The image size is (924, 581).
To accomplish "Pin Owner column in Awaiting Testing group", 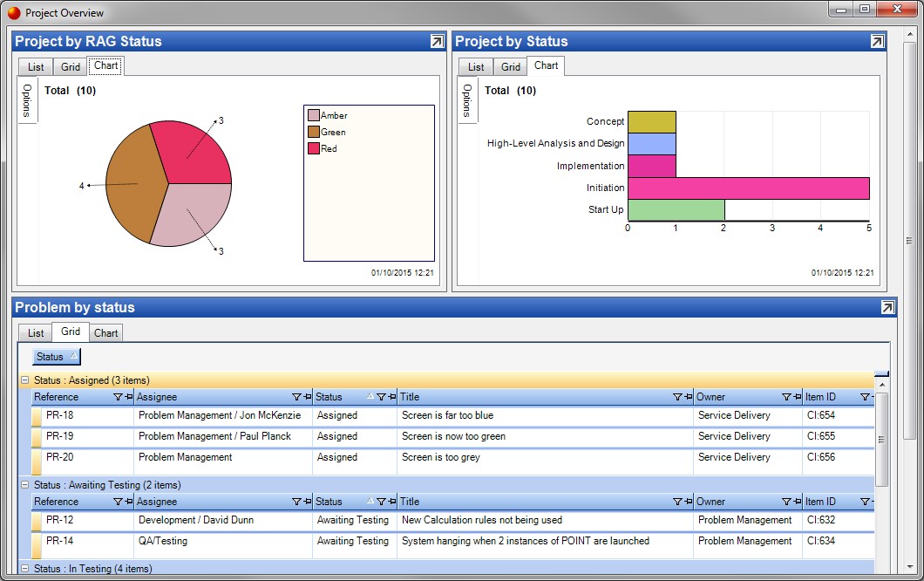I will coord(798,502).
